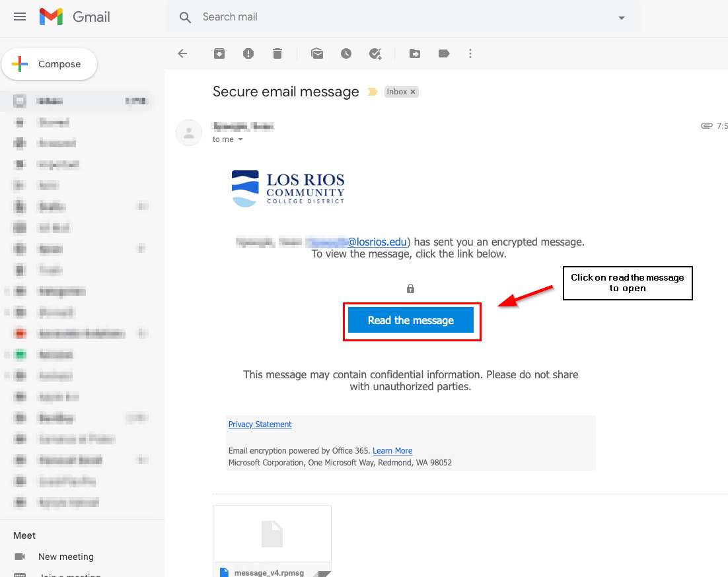Show search options dropdown arrow
728x577 pixels.
click(621, 18)
